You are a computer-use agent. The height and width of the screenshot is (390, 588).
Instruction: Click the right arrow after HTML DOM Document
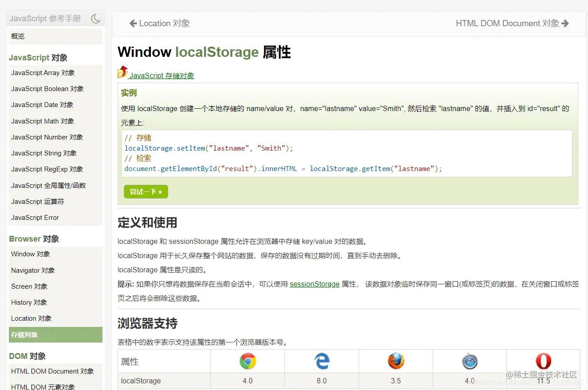[565, 24]
